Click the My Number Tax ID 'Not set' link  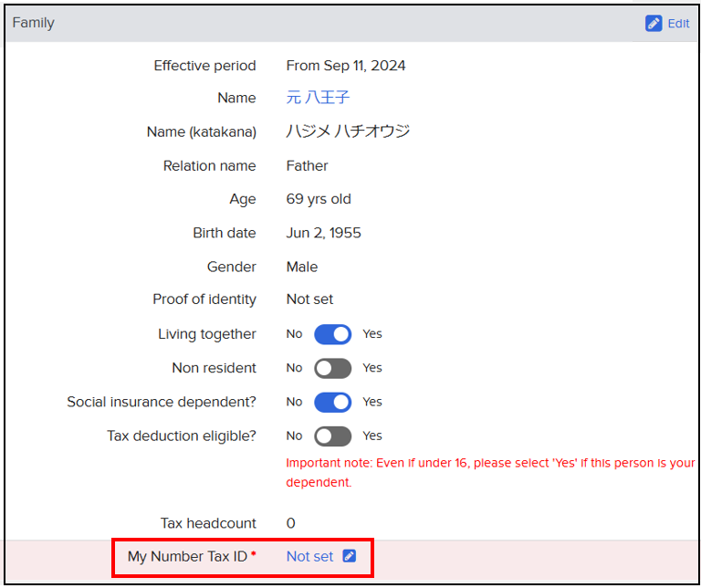coord(309,556)
